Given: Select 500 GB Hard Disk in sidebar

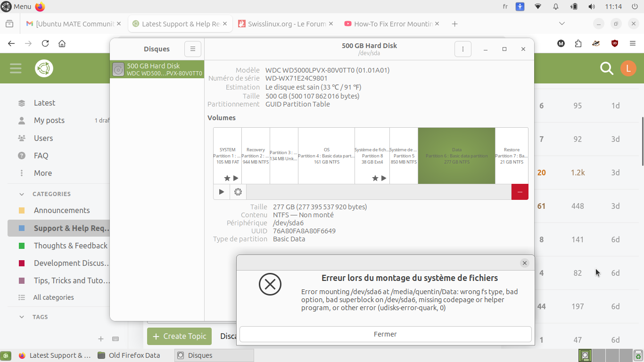Looking at the screenshot, I should tap(157, 70).
